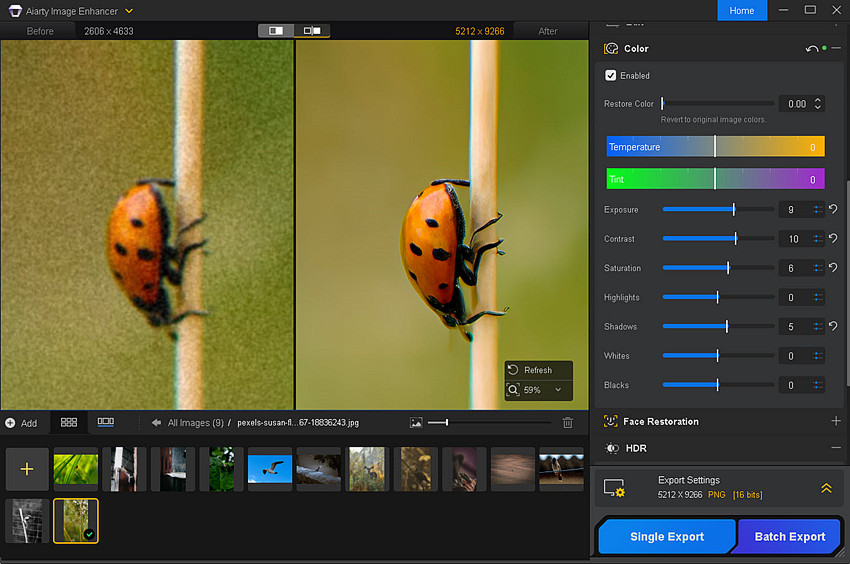This screenshot has width=850, height=564.
Task: Expand the Face Restoration panel
Action: (x=836, y=421)
